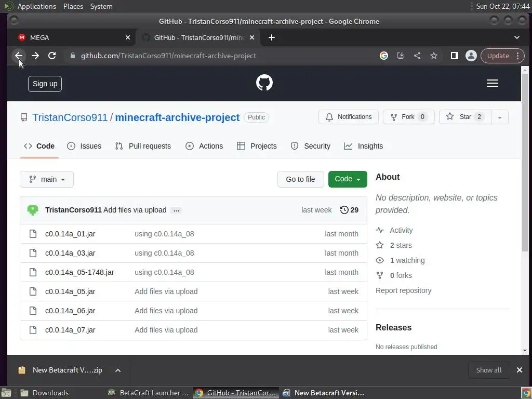Toggle the Chrome side panel icon
The height and width of the screenshot is (399, 532).
454,56
